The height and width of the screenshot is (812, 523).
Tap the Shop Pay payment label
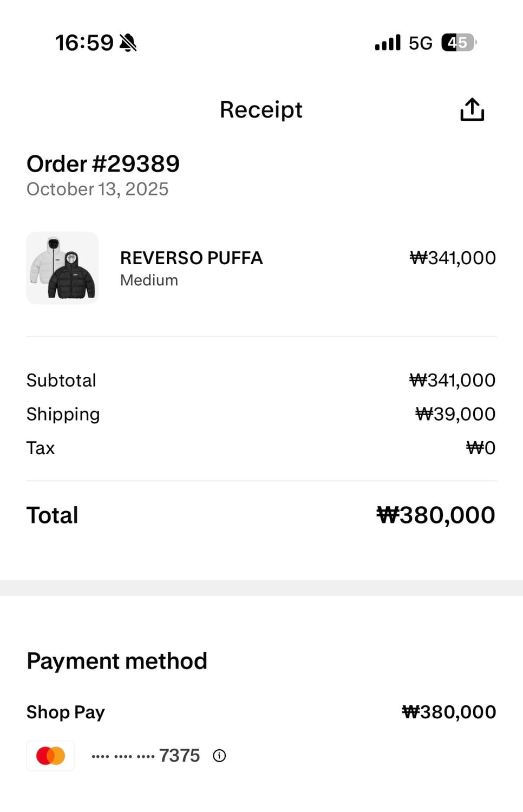click(x=66, y=712)
